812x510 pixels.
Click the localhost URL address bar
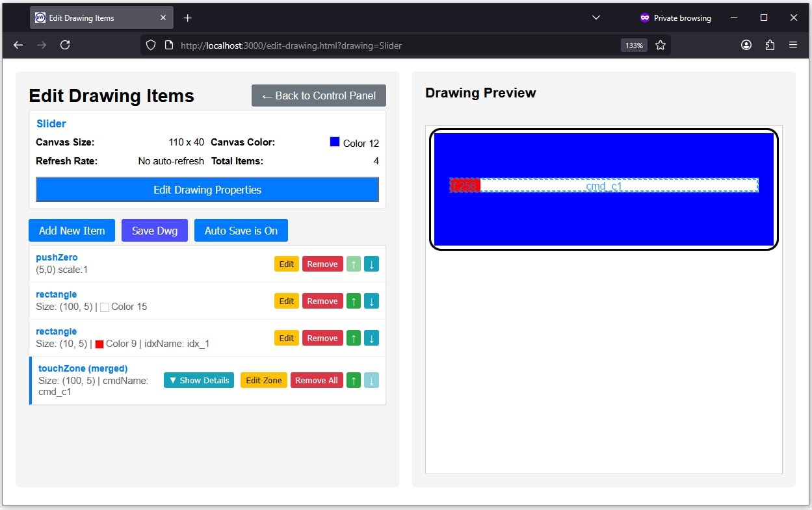click(x=390, y=45)
